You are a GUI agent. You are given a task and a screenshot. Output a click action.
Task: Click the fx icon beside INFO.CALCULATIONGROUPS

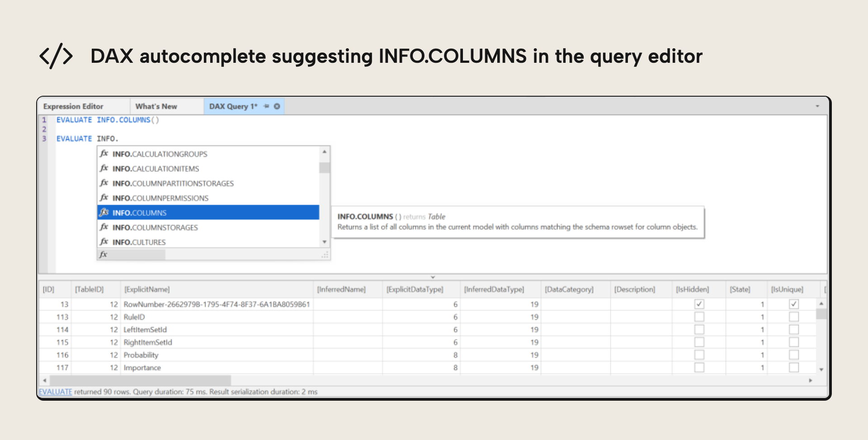click(104, 154)
